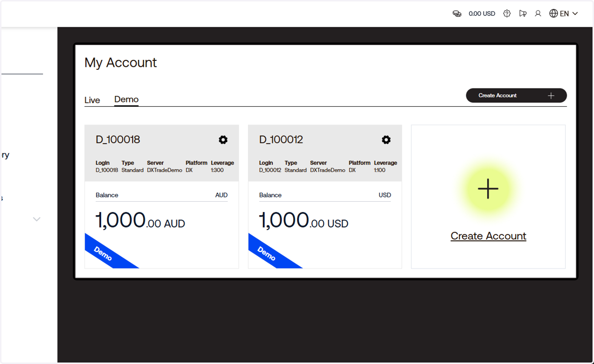Viewport: 594px width, 364px height.
Task: Click the 1,000.00 AUD balance amount
Action: pyautogui.click(x=140, y=221)
